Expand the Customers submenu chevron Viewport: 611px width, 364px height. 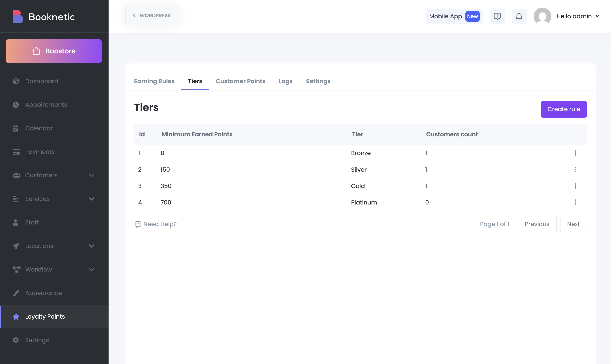[92, 175]
